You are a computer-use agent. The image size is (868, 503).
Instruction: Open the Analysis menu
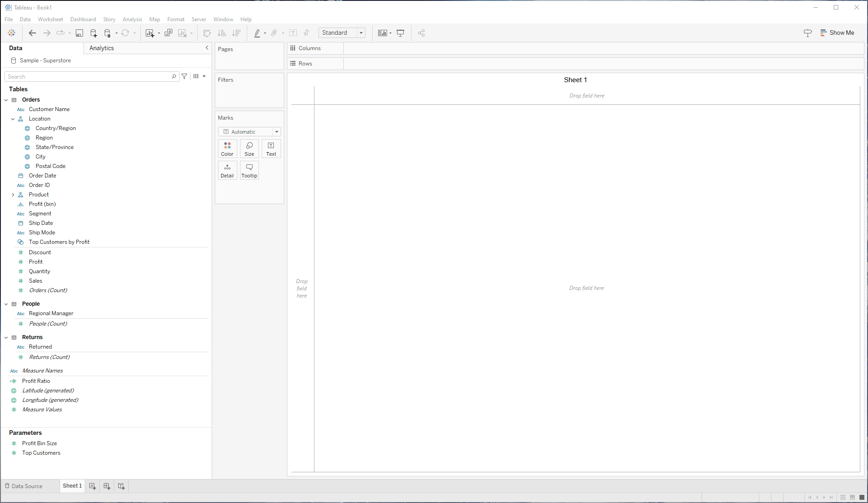(x=132, y=19)
